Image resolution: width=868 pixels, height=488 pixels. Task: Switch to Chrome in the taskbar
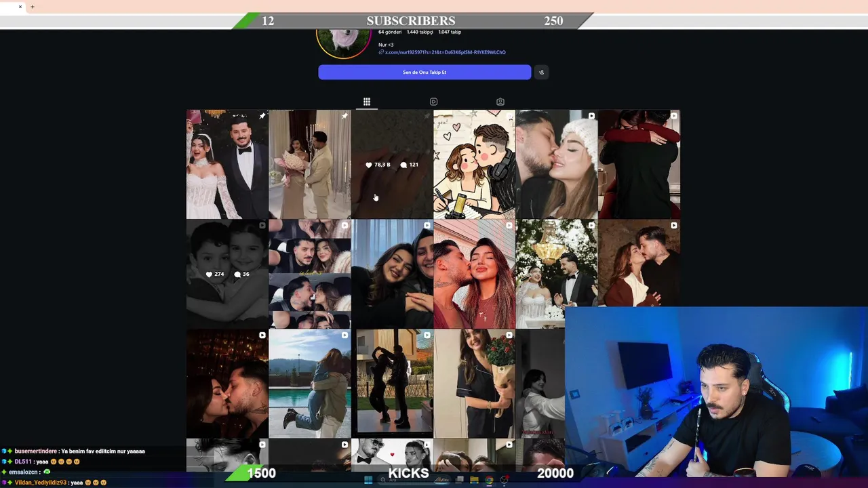click(489, 480)
